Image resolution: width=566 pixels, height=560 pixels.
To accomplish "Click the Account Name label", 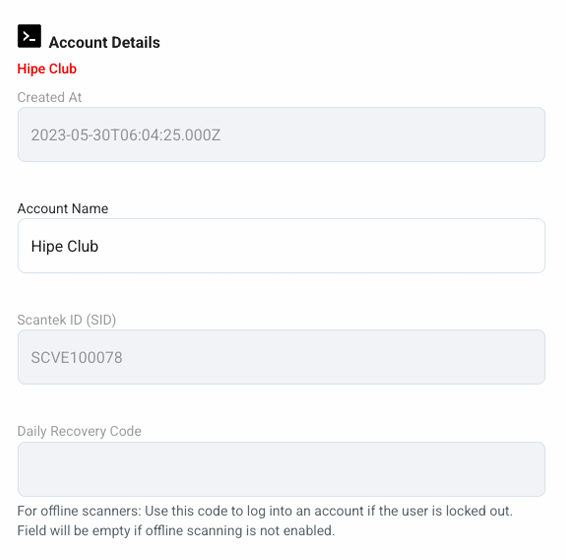I will coord(63,208).
